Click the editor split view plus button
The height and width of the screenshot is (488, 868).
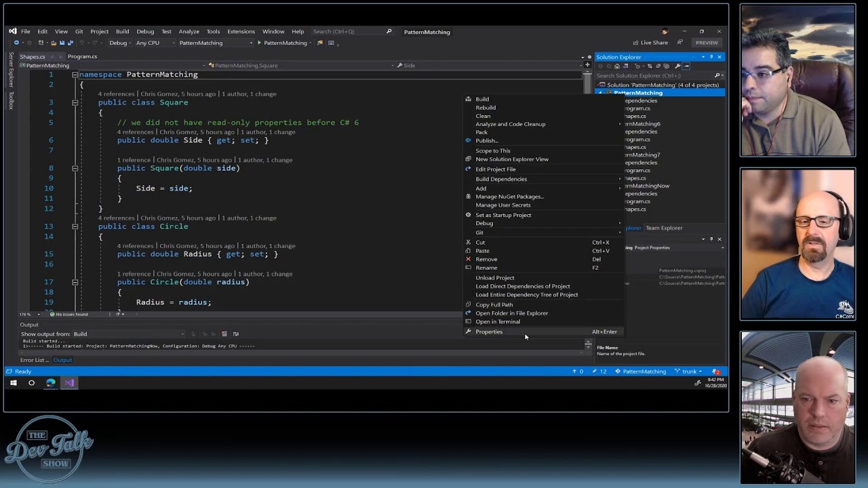pos(587,65)
